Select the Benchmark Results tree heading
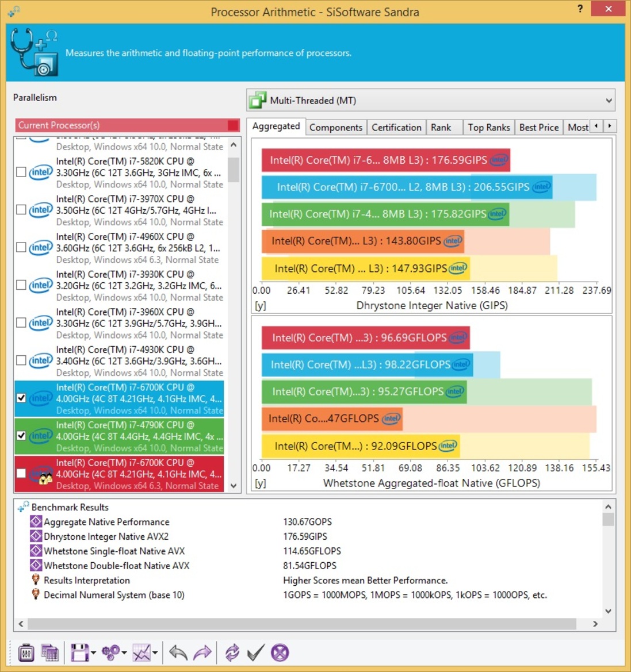Viewport: 631px width, 672px height. pos(70,507)
